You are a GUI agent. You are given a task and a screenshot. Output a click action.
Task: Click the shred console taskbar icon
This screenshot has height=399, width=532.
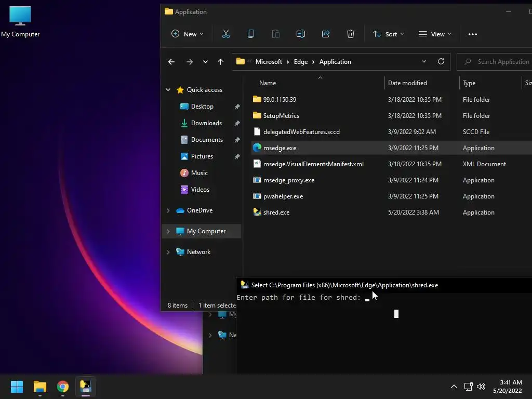[86, 387]
